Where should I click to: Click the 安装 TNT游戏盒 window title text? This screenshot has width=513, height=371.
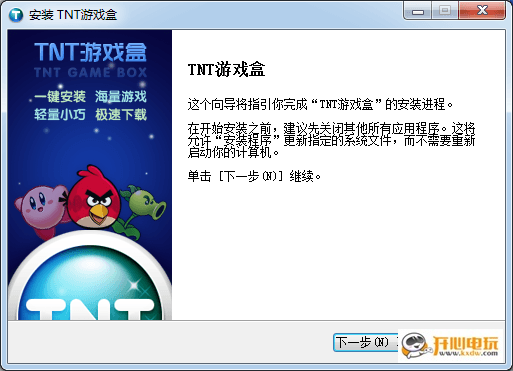pyautogui.click(x=73, y=15)
